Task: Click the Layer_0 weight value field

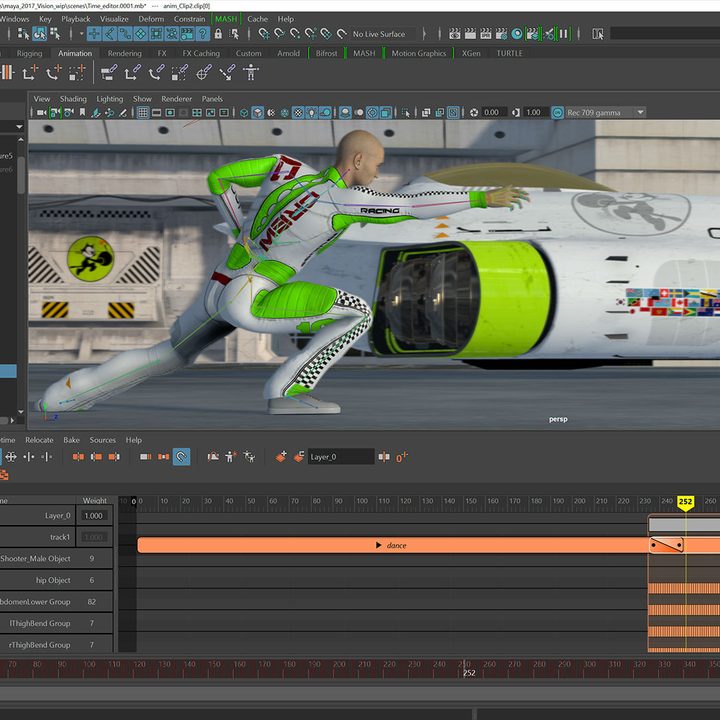Action: coord(94,516)
